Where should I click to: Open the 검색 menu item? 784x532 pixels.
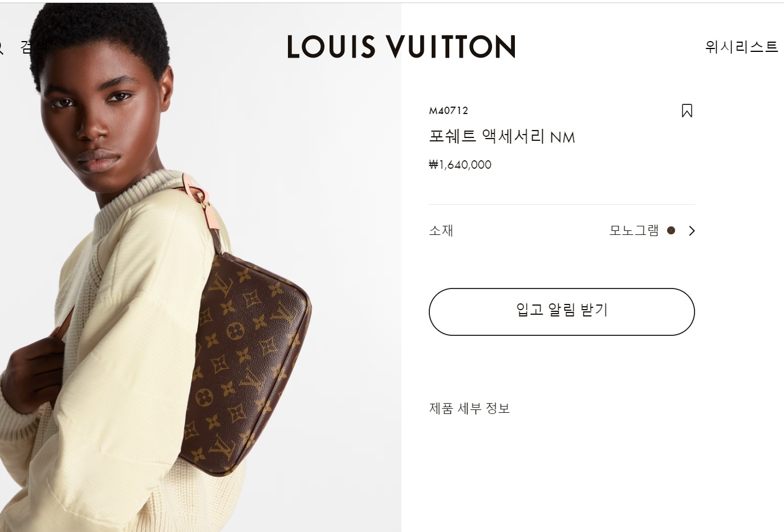coord(35,47)
